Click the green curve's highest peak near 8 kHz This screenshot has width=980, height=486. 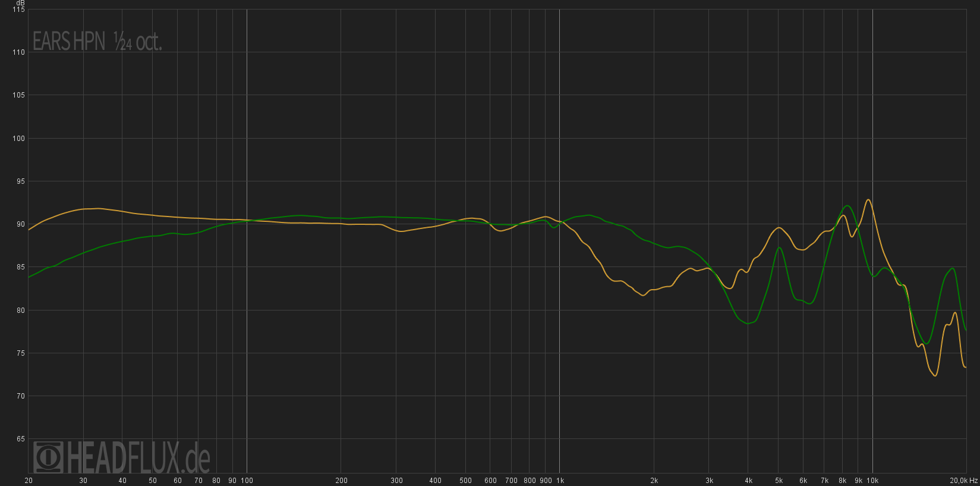coord(847,206)
